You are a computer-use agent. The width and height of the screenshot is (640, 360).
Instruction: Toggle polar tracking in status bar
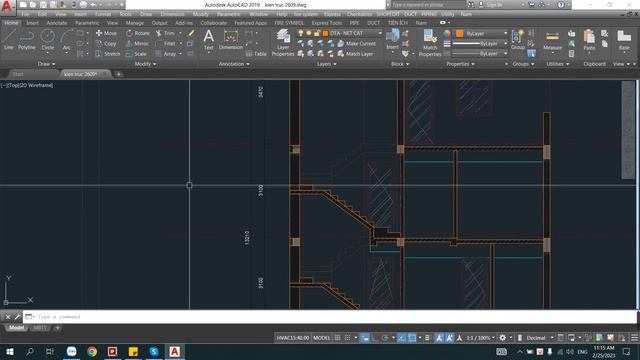click(384, 338)
